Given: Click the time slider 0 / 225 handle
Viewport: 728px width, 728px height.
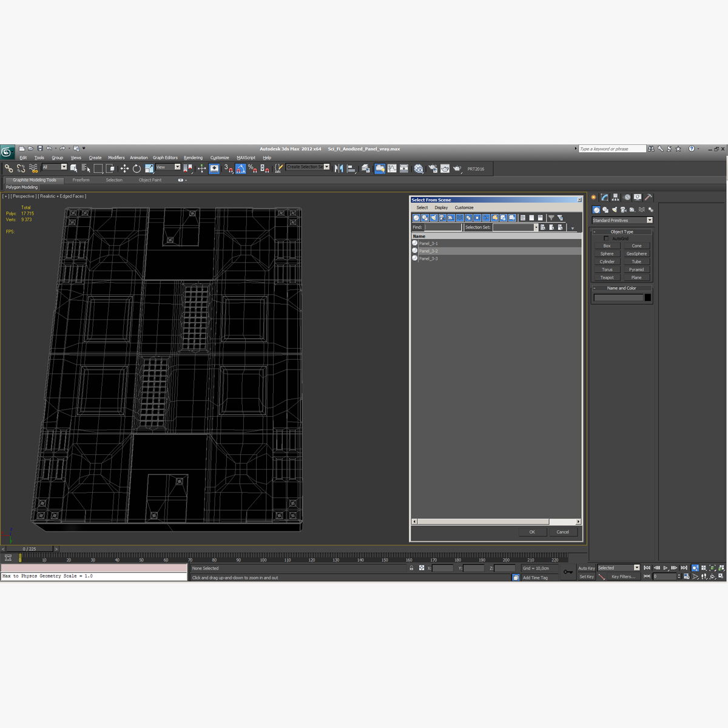Looking at the screenshot, I should pyautogui.click(x=29, y=549).
